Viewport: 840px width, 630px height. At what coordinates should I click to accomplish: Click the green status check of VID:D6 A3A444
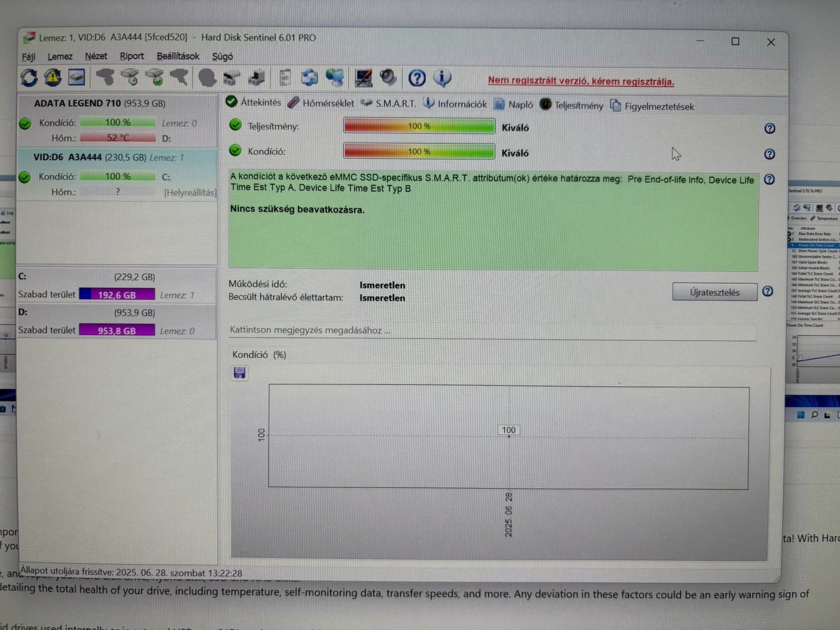tap(25, 177)
